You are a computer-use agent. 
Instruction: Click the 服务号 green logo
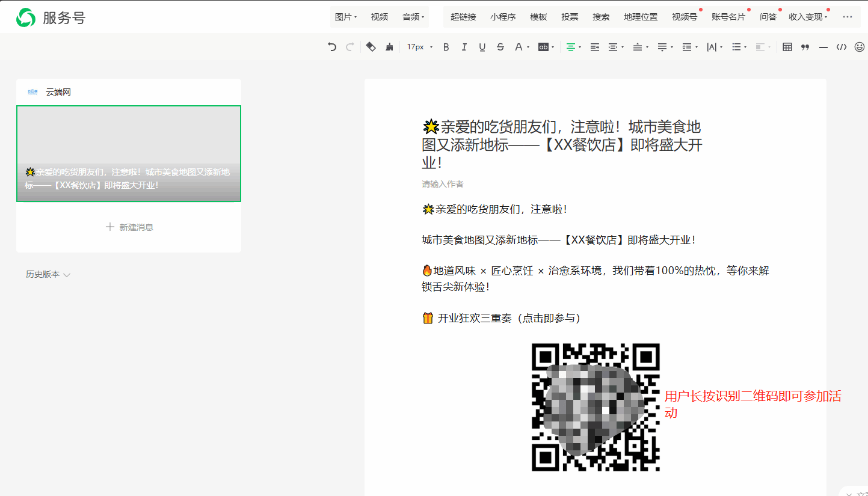[x=26, y=17]
